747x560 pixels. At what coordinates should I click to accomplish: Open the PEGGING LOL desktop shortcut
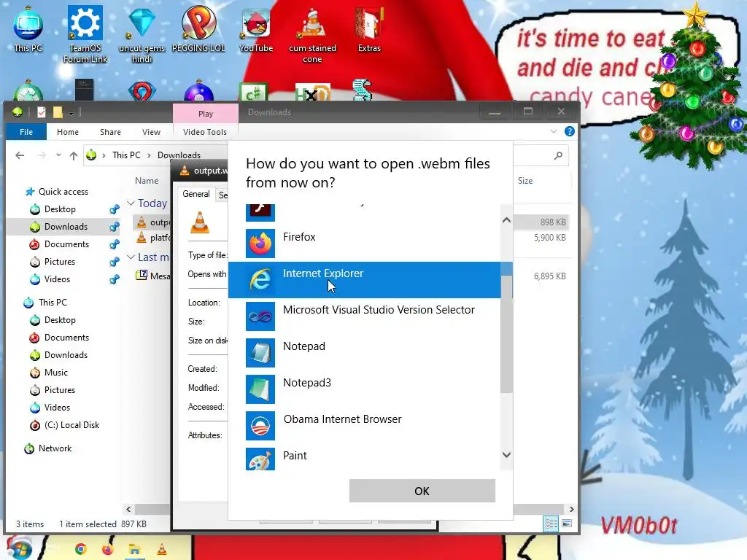point(198,29)
